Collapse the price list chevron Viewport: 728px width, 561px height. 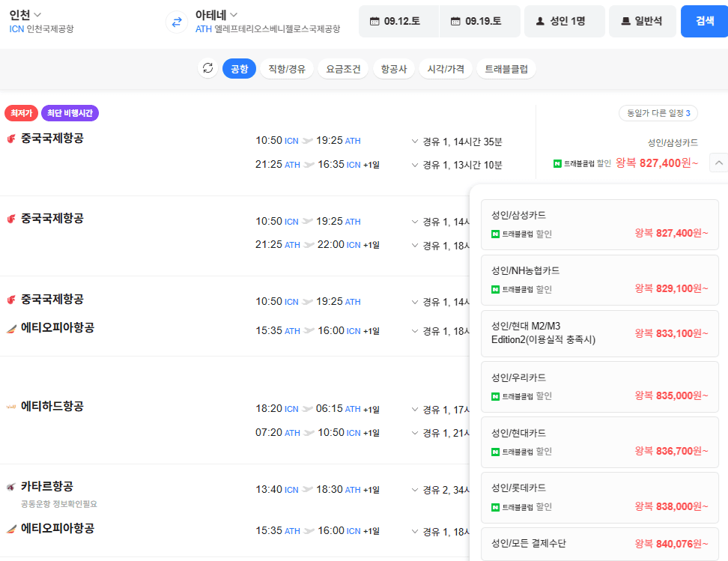tap(719, 163)
